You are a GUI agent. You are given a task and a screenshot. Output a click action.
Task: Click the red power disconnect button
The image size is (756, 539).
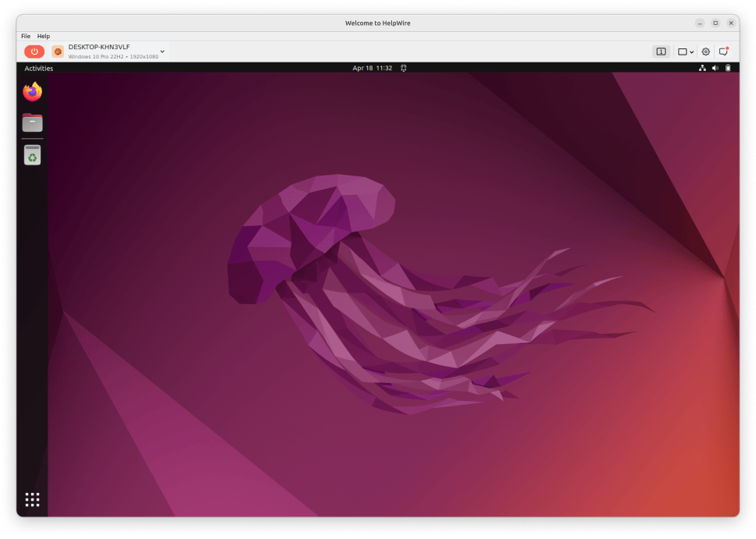(x=34, y=51)
